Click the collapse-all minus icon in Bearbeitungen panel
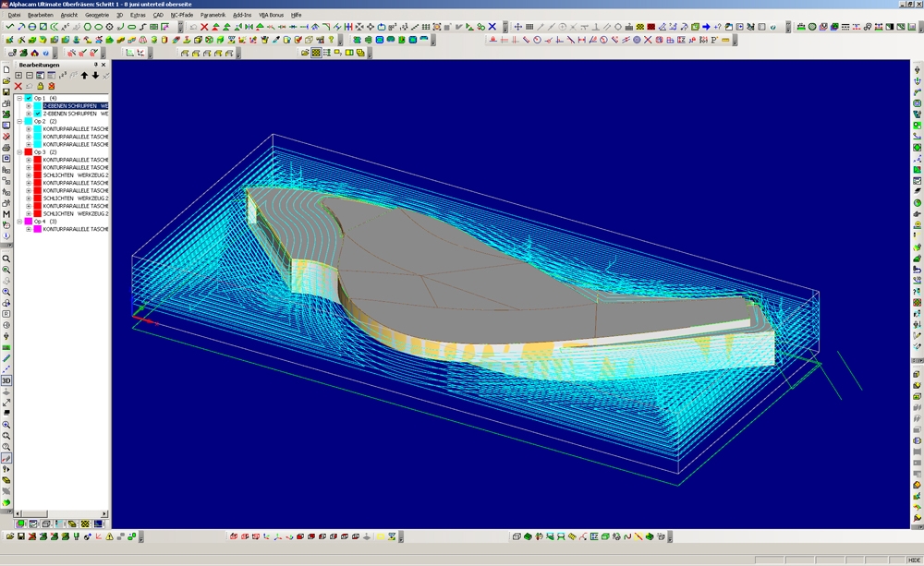Image resolution: width=924 pixels, height=566 pixels. click(x=29, y=76)
